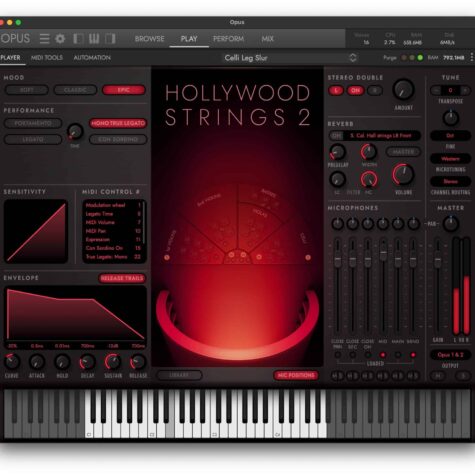
Task: Switch to the Browse tab
Action: pyautogui.click(x=149, y=39)
